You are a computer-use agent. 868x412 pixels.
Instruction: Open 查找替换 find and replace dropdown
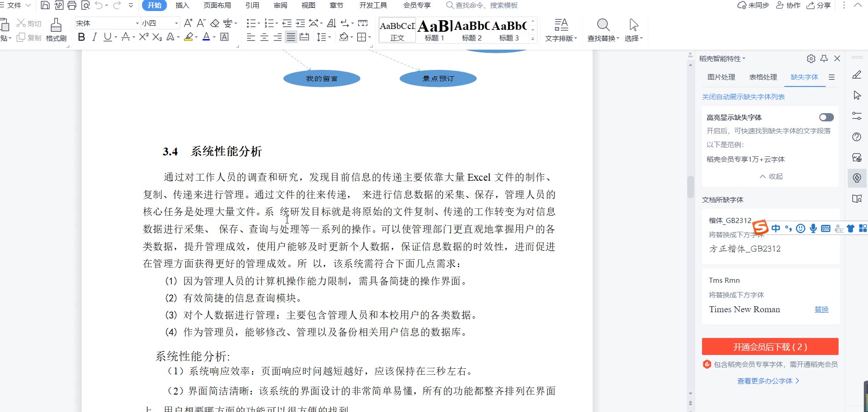point(603,30)
